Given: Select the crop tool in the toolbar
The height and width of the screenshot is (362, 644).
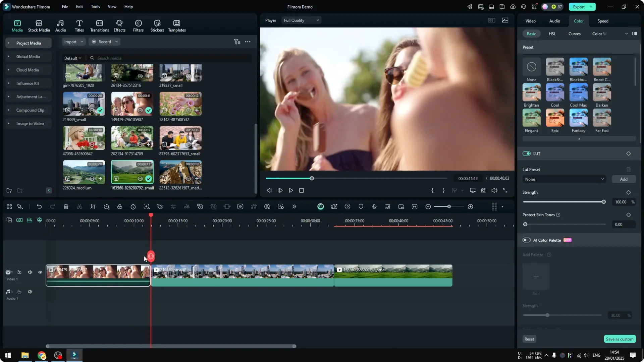Looking at the screenshot, I should tap(93, 206).
